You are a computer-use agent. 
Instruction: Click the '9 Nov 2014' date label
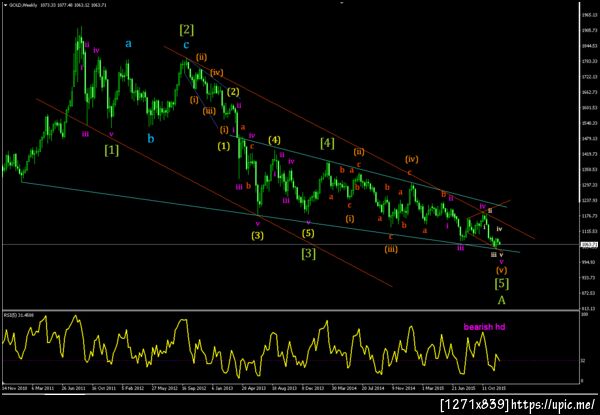(404, 388)
